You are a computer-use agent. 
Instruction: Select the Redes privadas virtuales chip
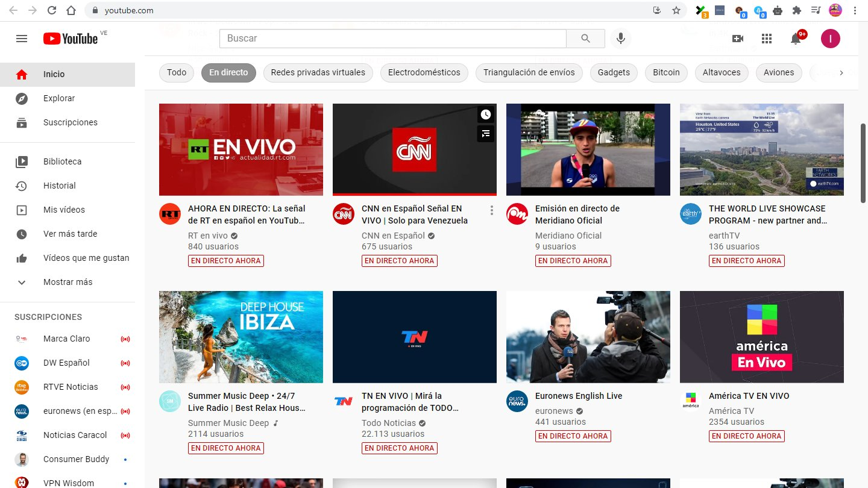(318, 73)
